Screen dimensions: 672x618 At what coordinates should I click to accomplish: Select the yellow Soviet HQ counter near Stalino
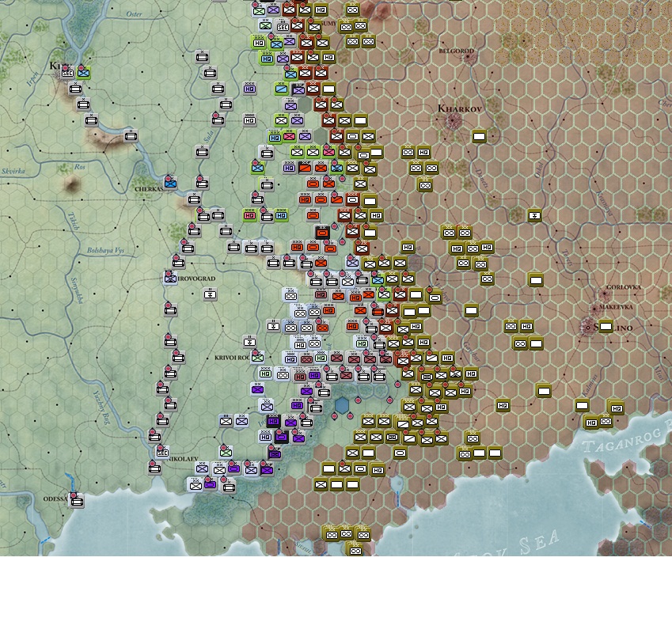(x=526, y=326)
